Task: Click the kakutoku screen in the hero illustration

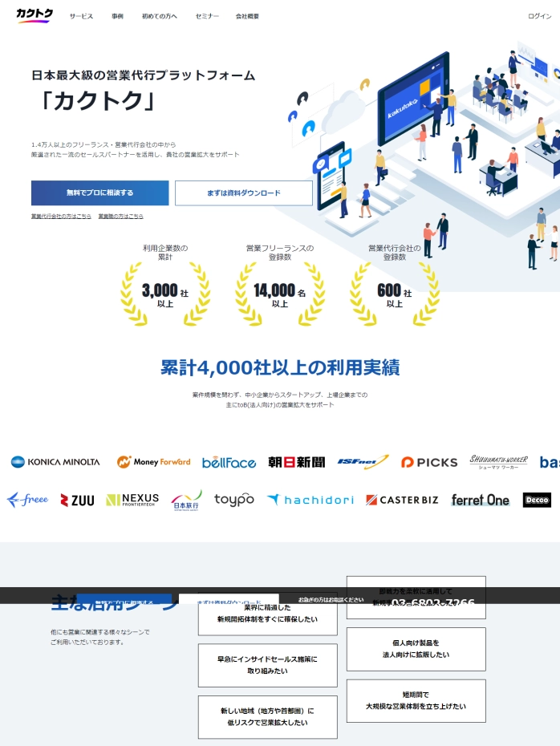Action: pos(413,99)
